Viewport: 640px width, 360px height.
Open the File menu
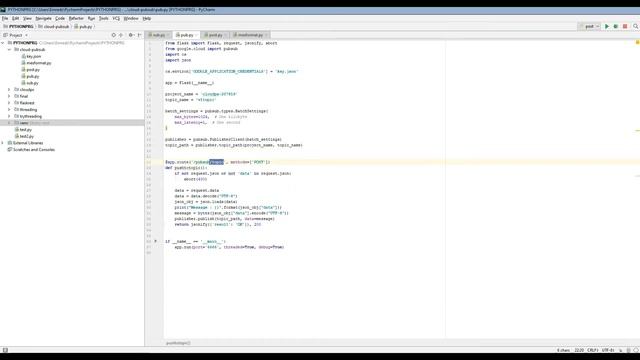5,18
